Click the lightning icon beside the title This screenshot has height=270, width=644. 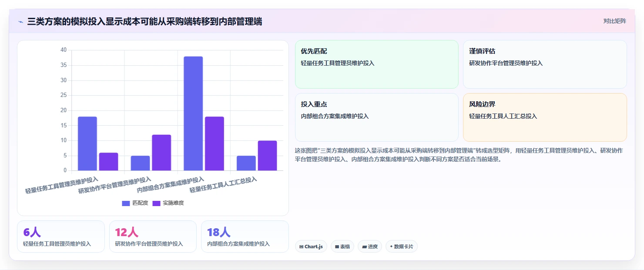click(20, 22)
